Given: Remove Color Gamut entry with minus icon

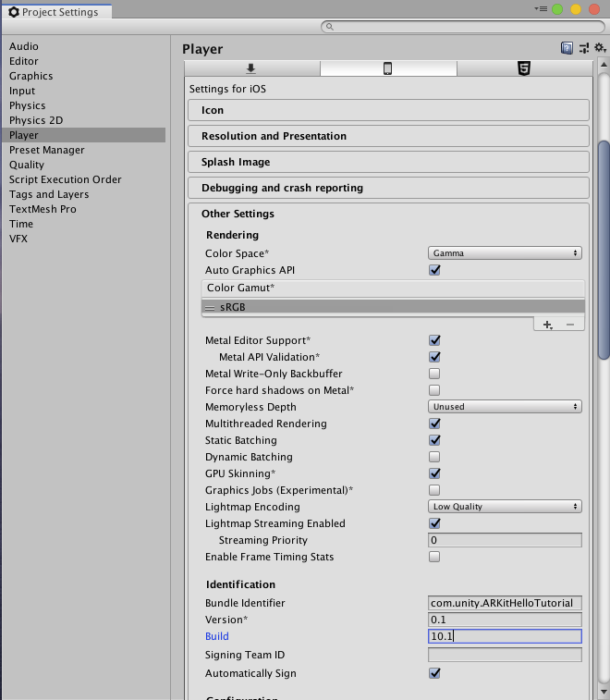Looking at the screenshot, I should pos(570,325).
